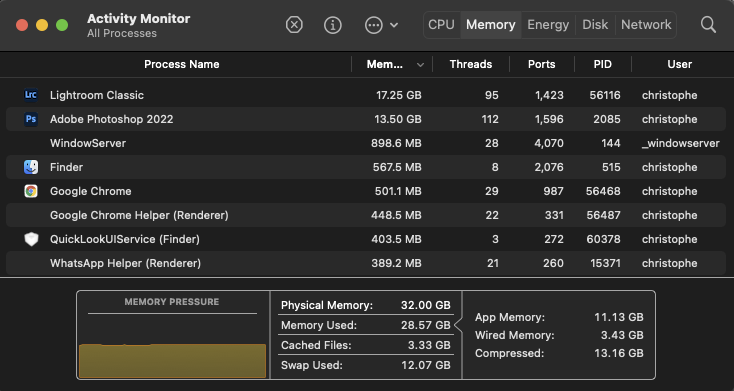
Task: Click the 4,070 ports value
Action: click(x=549, y=143)
